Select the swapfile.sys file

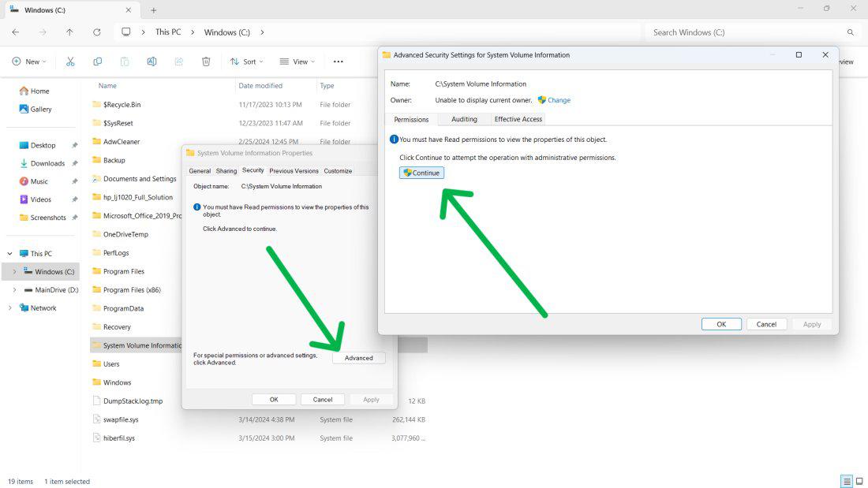pos(121,419)
